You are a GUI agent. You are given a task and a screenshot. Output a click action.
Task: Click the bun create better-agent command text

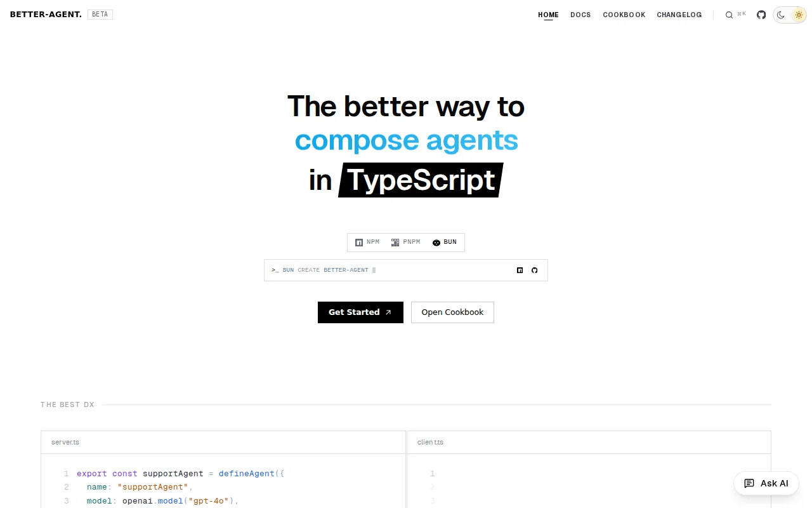coord(325,270)
